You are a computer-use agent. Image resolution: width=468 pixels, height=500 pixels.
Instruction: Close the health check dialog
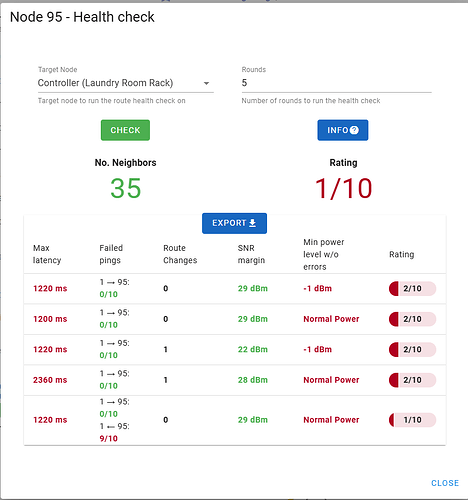445,483
